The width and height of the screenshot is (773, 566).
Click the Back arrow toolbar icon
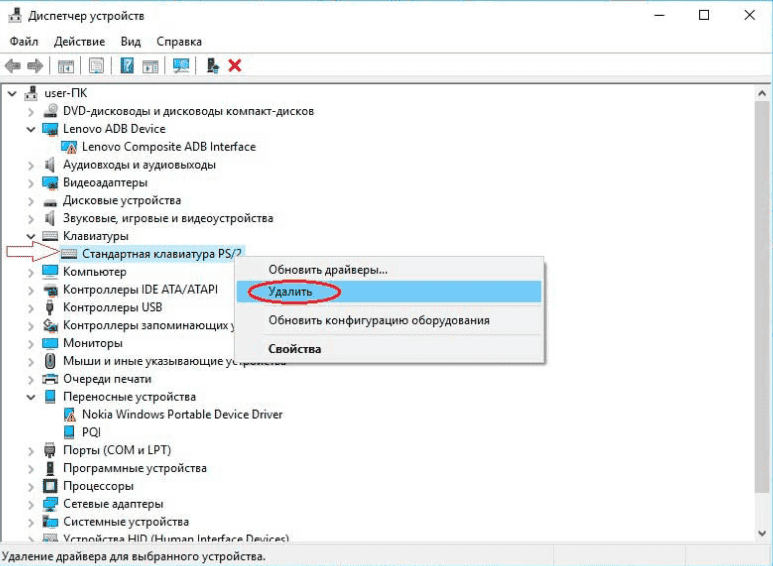[13, 66]
